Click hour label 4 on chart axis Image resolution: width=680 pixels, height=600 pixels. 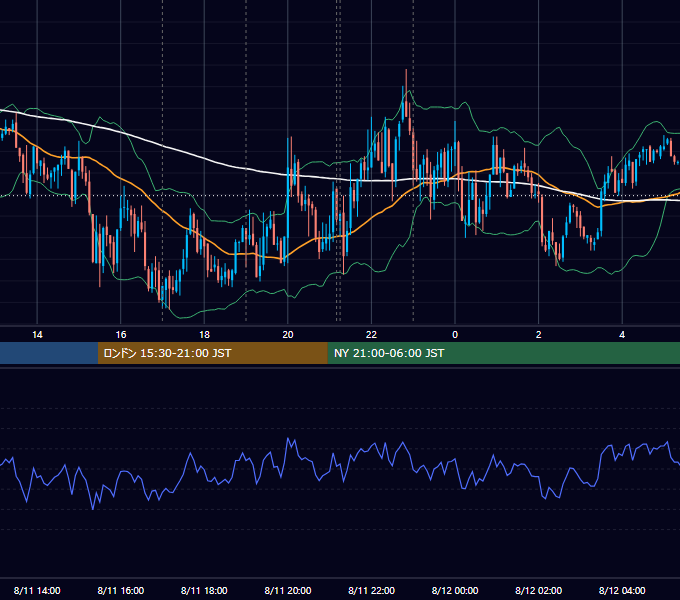pos(622,335)
